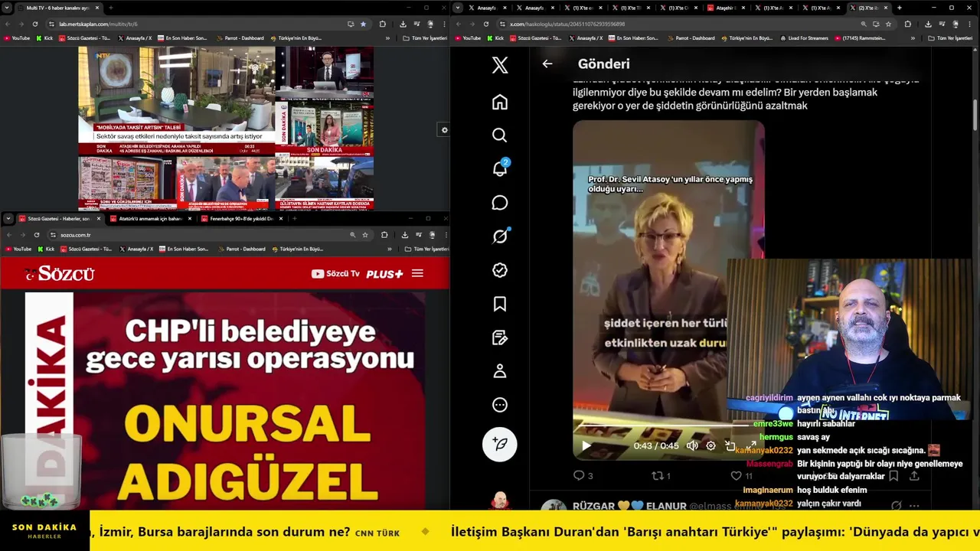Open Sözcü TV link in header
Screen dimensions: 980x551
point(335,273)
